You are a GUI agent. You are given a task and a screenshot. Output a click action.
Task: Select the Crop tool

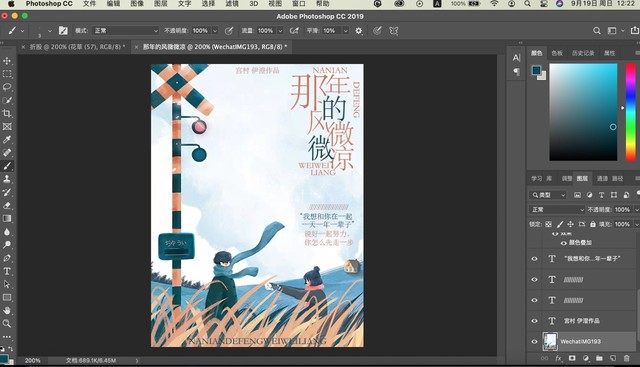(7, 113)
